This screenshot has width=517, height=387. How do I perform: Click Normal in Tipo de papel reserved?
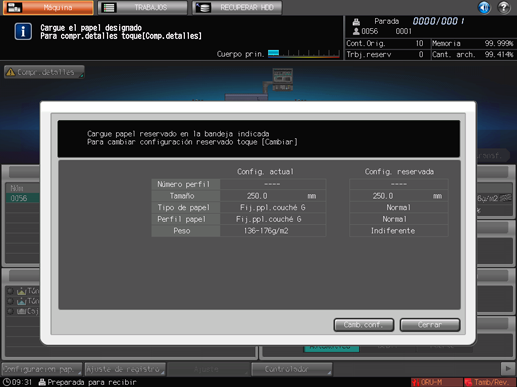click(399, 208)
